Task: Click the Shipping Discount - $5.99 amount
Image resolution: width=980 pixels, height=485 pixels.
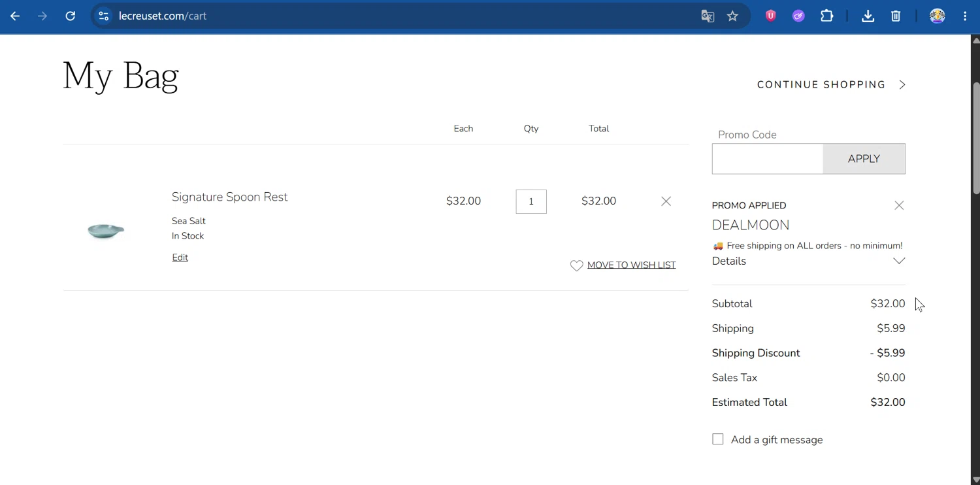Action: pos(887,353)
